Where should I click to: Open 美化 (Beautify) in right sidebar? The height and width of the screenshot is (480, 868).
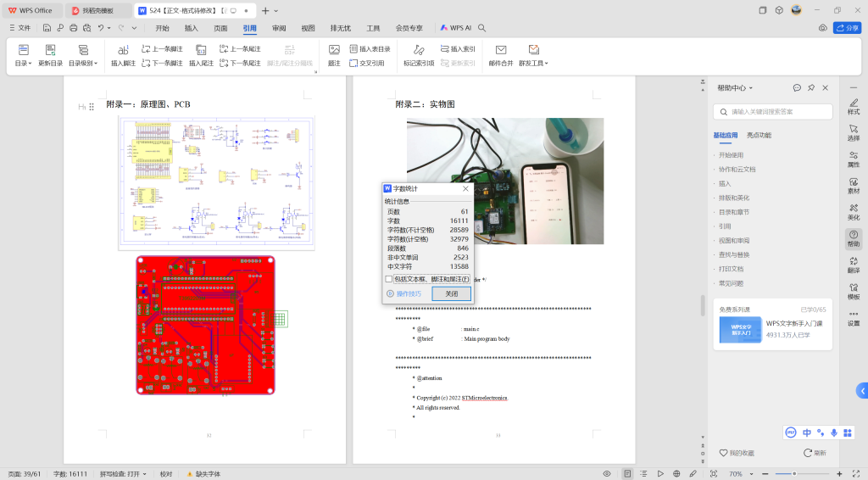point(854,213)
